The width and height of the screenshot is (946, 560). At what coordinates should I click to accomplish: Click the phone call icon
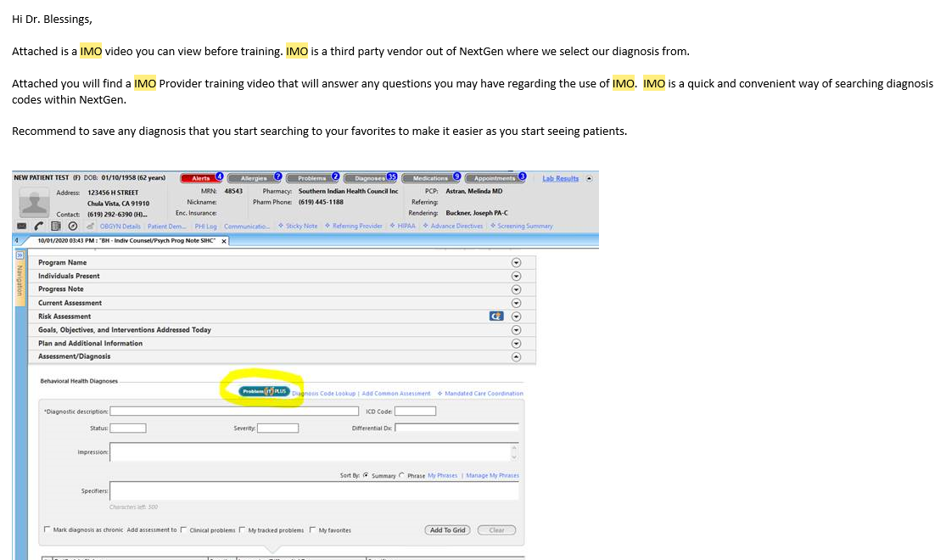39,226
